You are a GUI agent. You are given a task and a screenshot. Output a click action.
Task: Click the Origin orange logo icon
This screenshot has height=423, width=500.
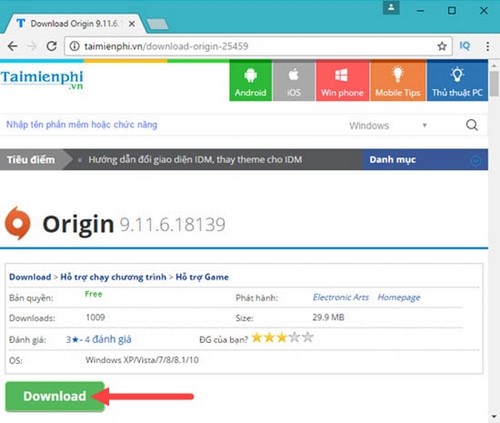[x=18, y=223]
